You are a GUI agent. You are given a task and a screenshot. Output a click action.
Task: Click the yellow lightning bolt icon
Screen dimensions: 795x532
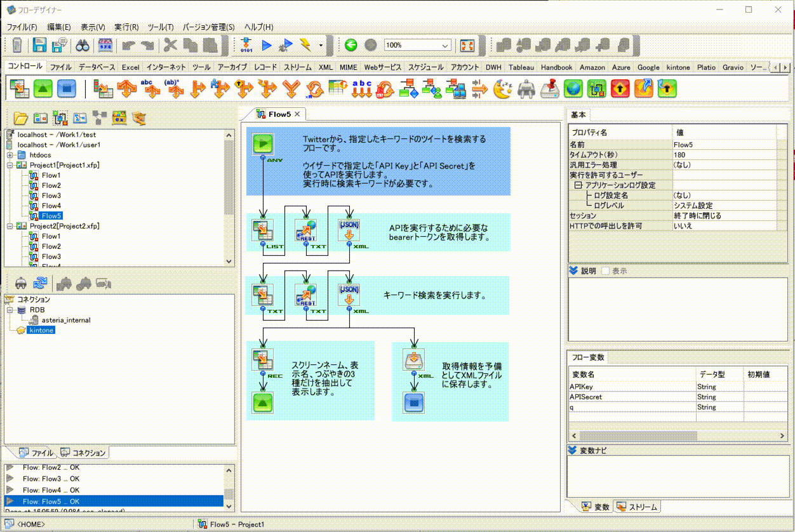click(305, 46)
